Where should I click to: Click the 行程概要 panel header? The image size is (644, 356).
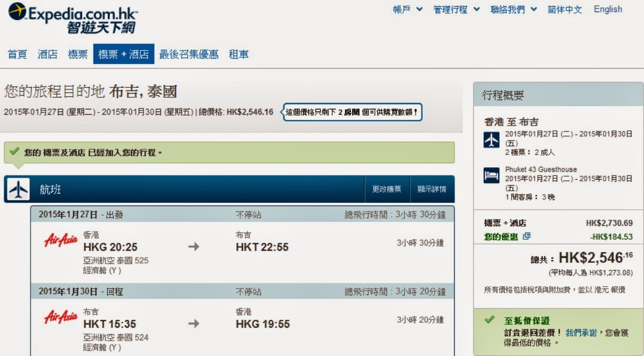558,95
